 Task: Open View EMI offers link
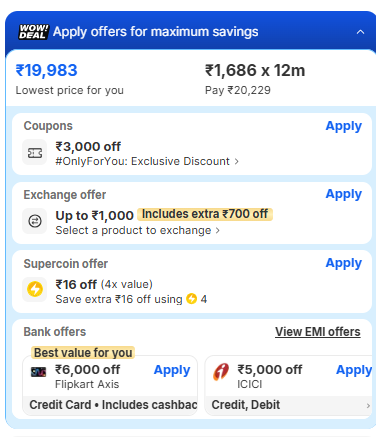(318, 332)
